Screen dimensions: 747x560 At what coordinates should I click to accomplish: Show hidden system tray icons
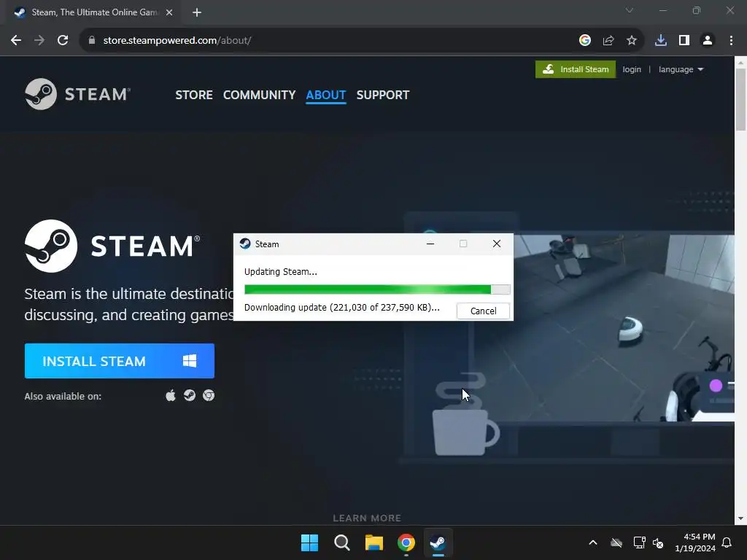tap(592, 542)
